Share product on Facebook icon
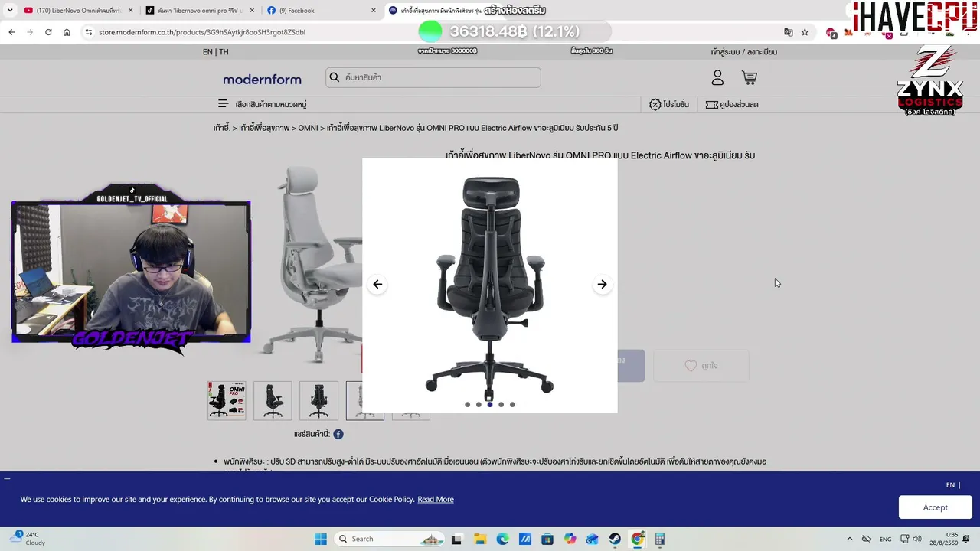This screenshot has width=980, height=551. [x=338, y=434]
